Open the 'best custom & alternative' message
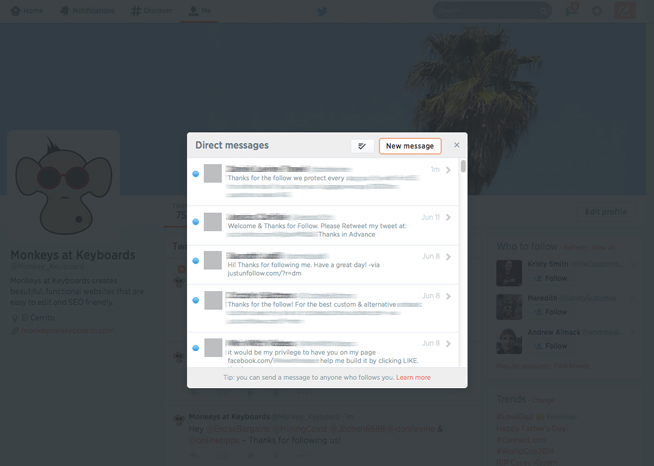This screenshot has height=466, width=654. tap(323, 309)
